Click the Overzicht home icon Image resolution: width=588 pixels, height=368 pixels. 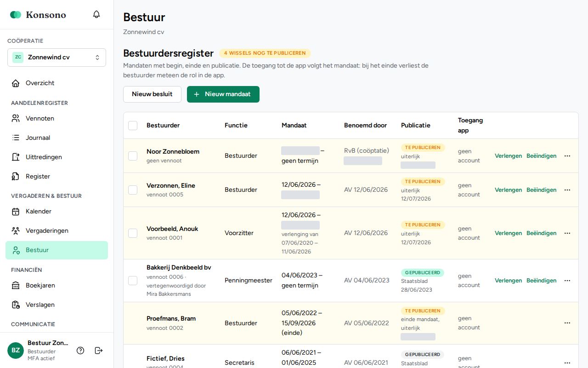point(16,83)
